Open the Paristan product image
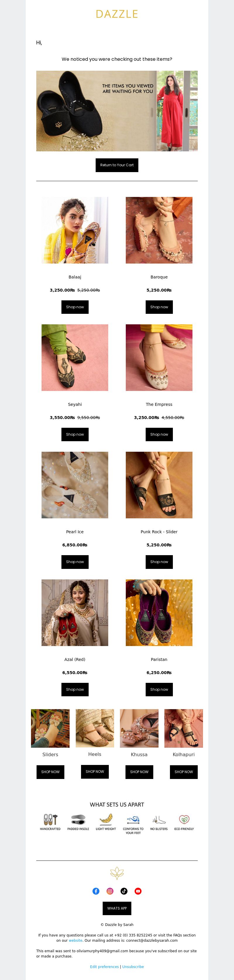The height and width of the screenshot is (980, 234). (159, 612)
